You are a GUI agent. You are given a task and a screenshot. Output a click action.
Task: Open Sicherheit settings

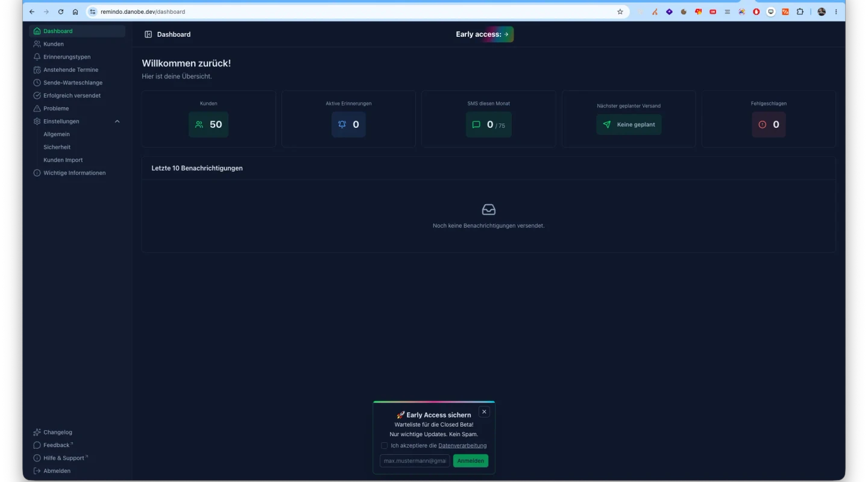pyautogui.click(x=57, y=147)
